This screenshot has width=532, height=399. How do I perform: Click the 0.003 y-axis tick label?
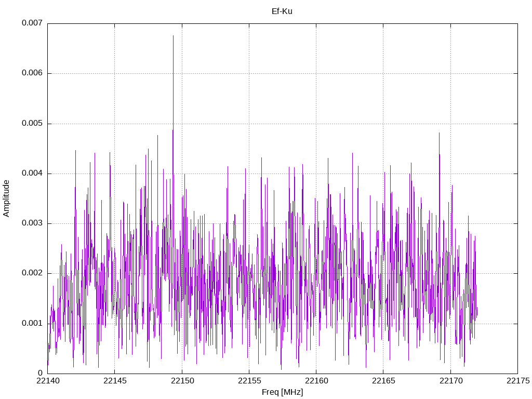point(32,223)
